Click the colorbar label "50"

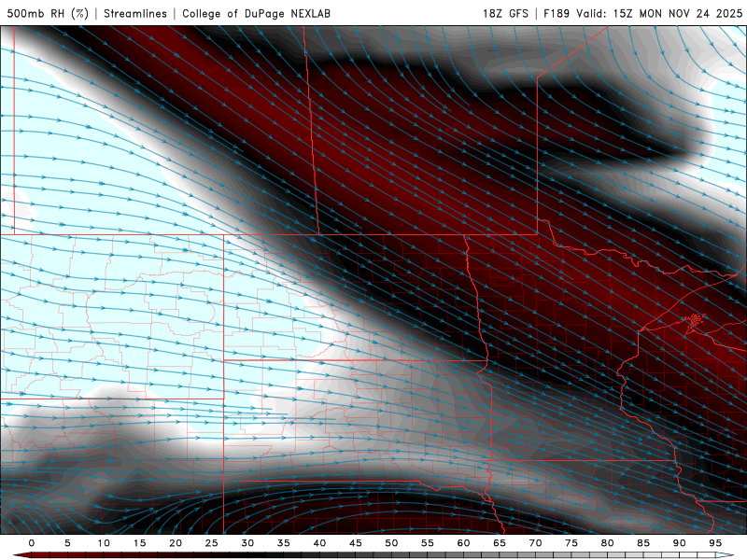point(391,543)
